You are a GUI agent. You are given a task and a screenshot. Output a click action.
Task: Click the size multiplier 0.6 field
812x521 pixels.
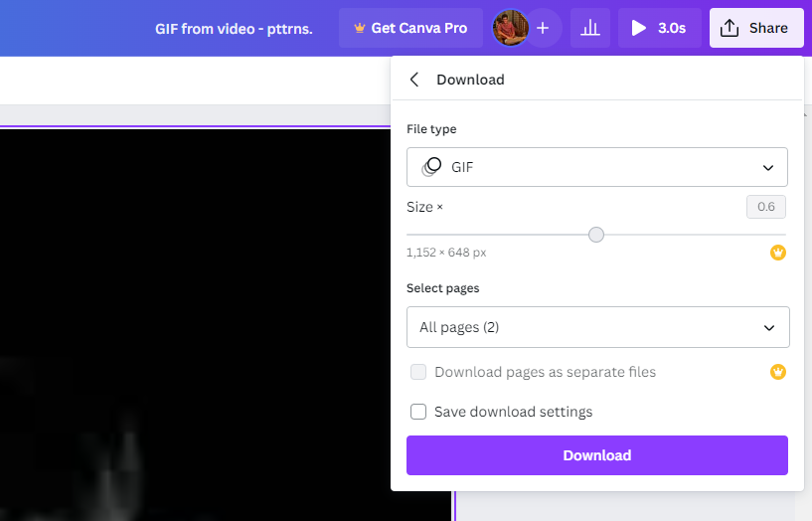766,207
